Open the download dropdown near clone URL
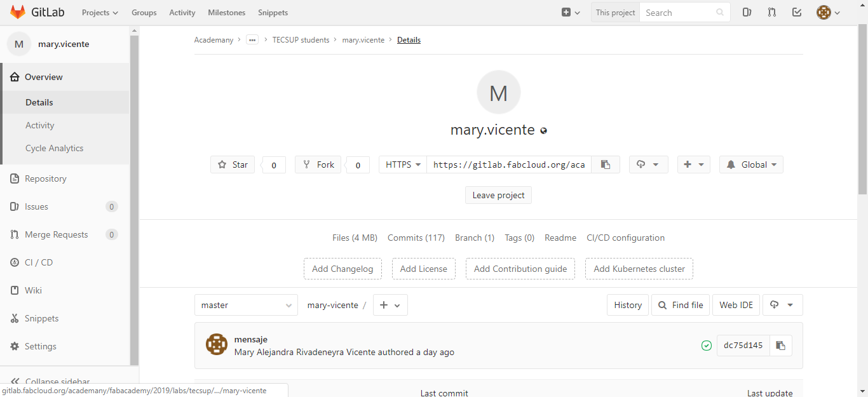Viewport: 868px width, 397px height. (648, 165)
